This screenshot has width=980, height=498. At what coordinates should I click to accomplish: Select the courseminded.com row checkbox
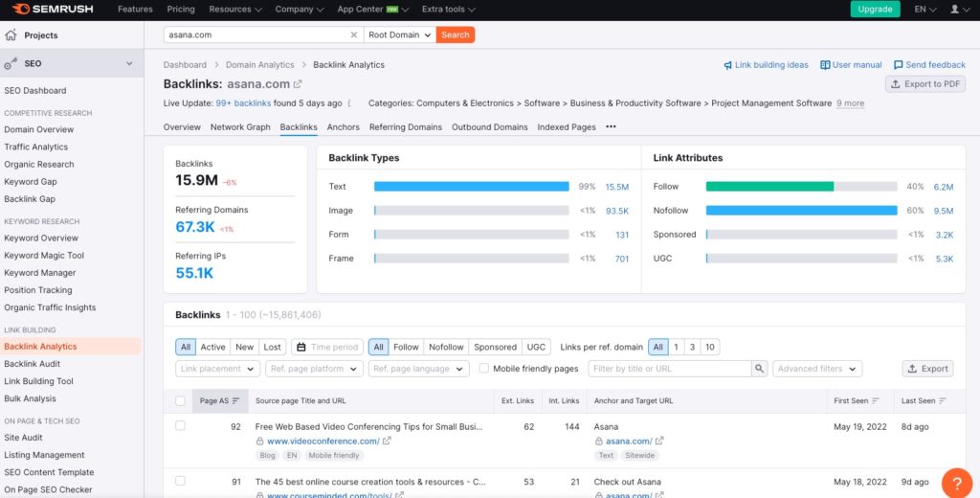(180, 481)
